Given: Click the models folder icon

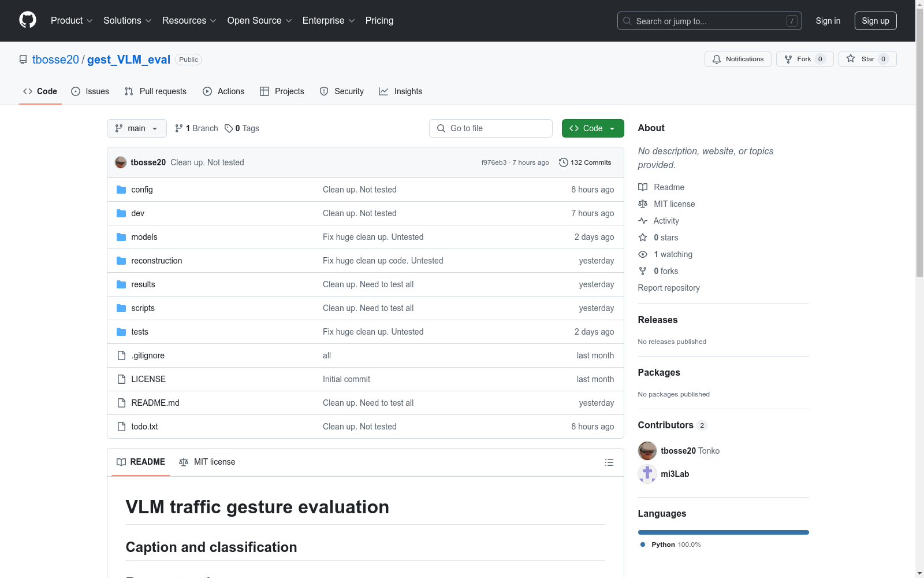Looking at the screenshot, I should tap(121, 237).
